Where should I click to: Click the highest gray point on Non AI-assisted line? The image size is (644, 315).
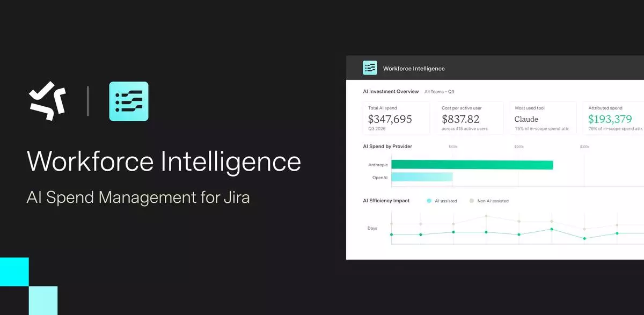point(486,216)
